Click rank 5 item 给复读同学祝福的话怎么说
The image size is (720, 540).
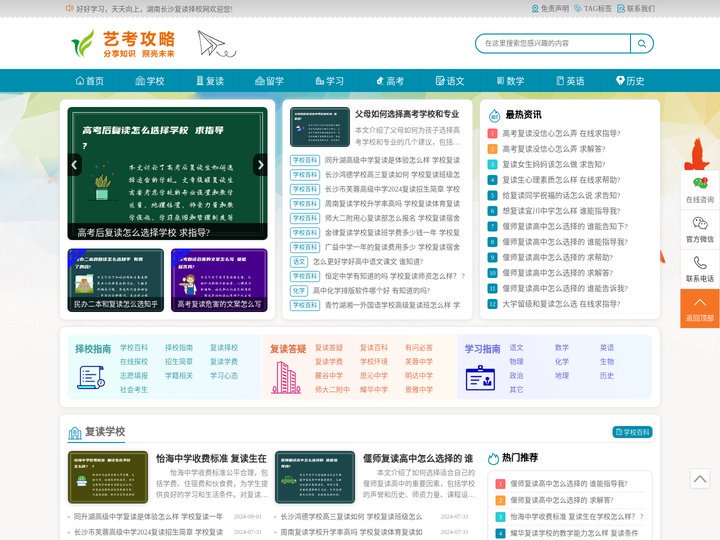pyautogui.click(x=561, y=196)
